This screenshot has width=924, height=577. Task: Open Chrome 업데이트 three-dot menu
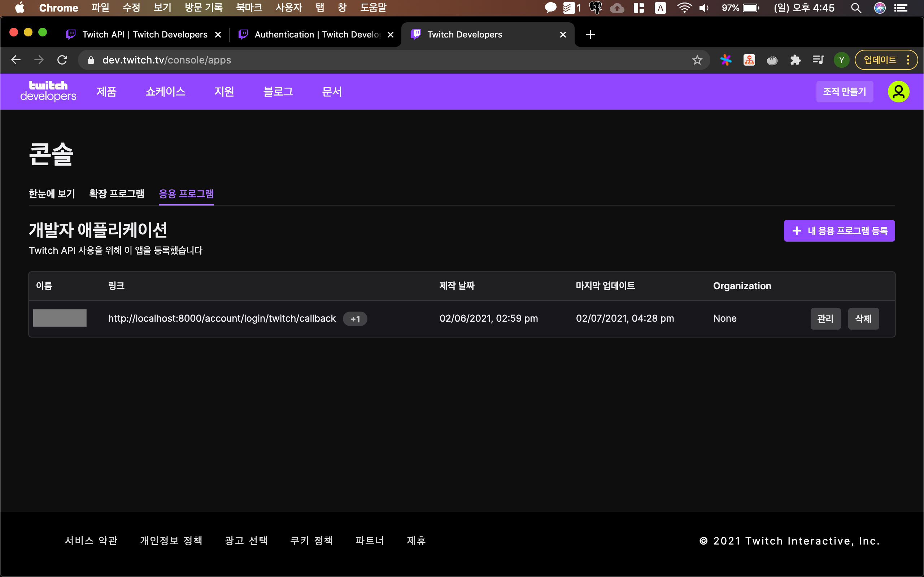(x=908, y=60)
